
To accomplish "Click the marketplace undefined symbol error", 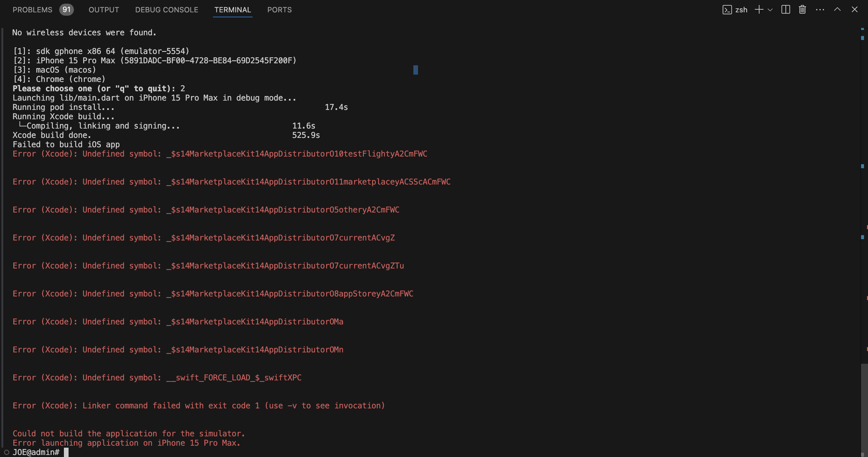I will click(x=232, y=182).
